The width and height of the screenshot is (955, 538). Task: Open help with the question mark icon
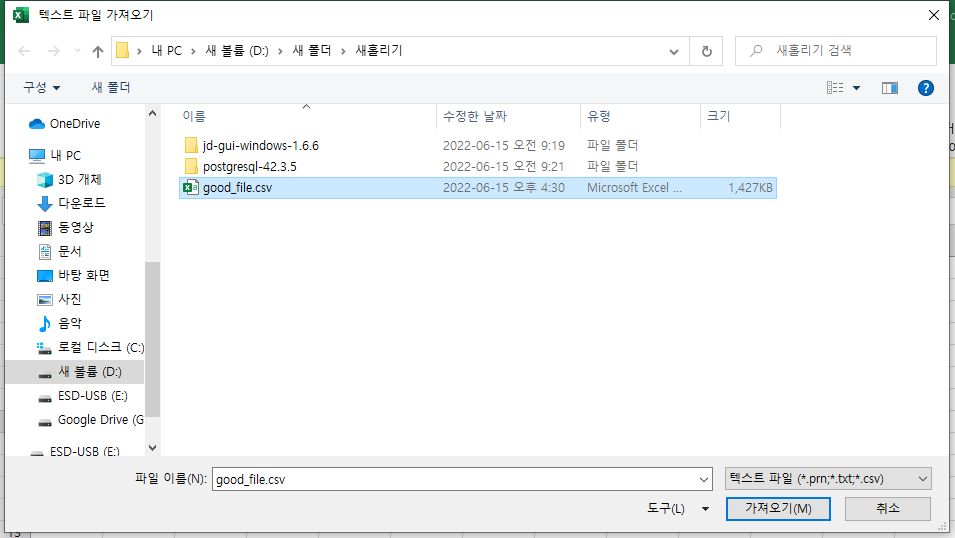pos(926,88)
